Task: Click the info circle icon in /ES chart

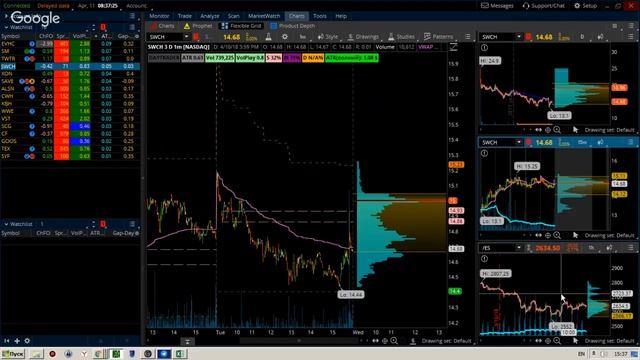Action: tap(484, 258)
